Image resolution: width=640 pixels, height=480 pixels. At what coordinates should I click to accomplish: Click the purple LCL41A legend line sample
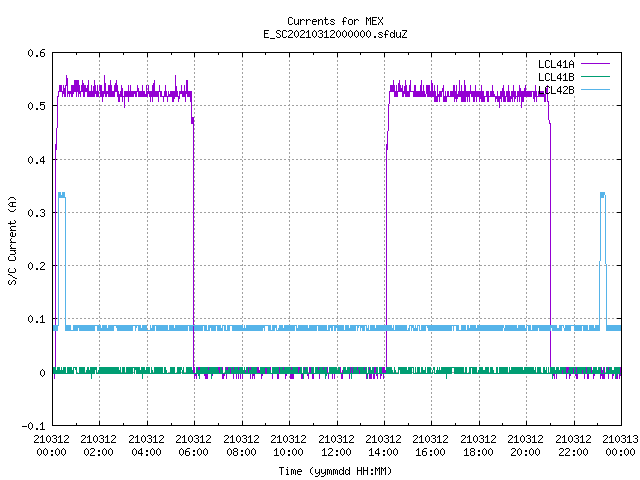coord(595,64)
